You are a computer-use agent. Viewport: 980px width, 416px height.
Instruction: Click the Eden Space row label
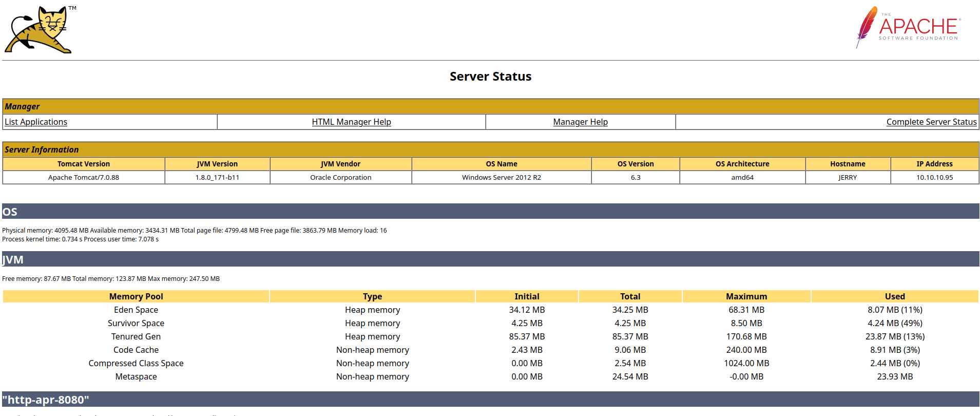point(136,310)
